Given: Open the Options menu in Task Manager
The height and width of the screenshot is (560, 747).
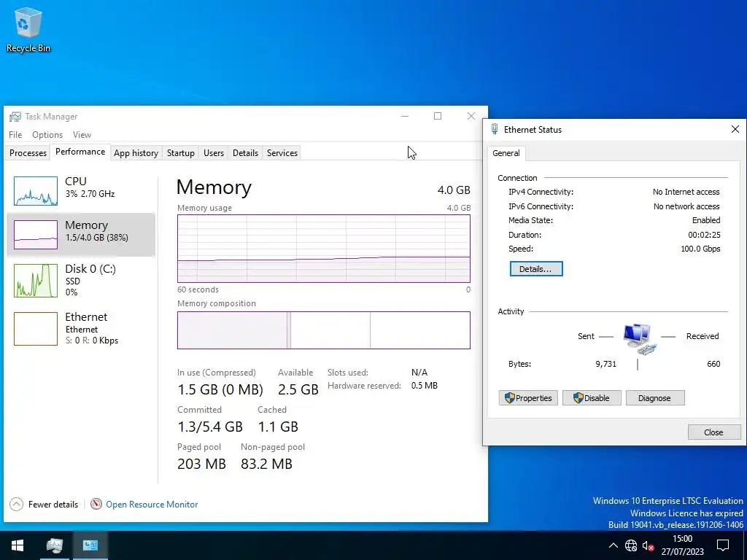Looking at the screenshot, I should [x=47, y=135].
